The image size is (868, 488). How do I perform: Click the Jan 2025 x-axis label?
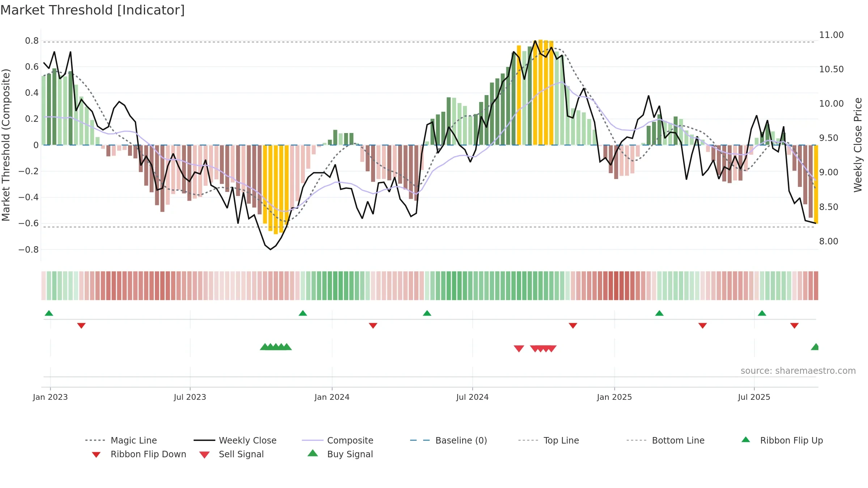click(614, 397)
